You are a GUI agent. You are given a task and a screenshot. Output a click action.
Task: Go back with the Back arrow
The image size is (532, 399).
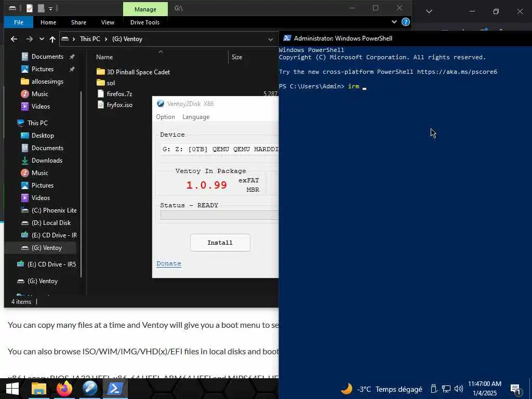tap(14, 39)
